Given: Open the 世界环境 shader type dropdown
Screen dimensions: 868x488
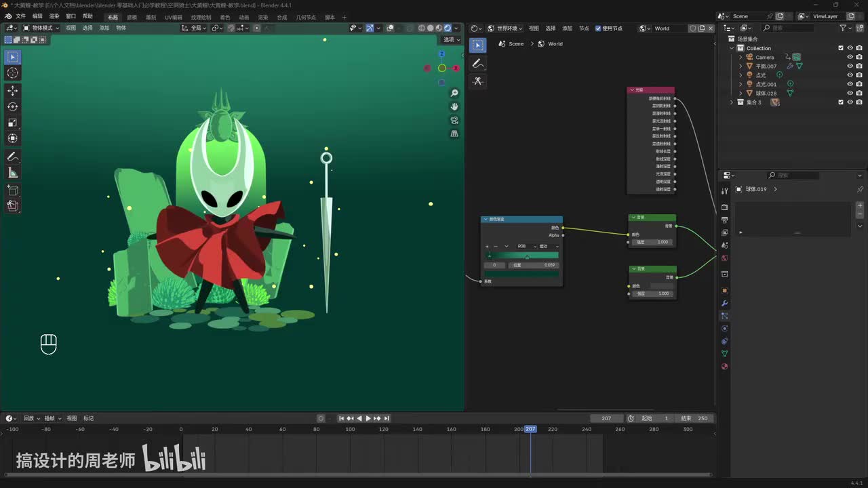Looking at the screenshot, I should pos(506,28).
